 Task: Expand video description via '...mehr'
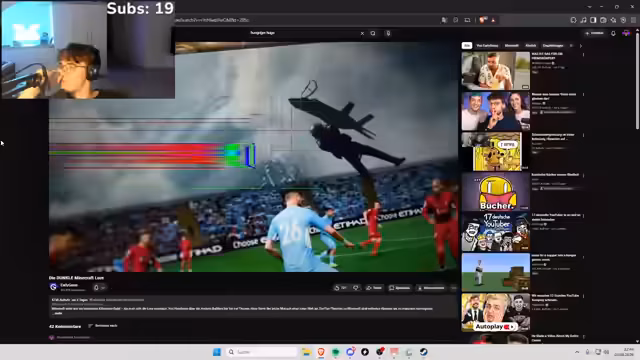click(x=58, y=313)
